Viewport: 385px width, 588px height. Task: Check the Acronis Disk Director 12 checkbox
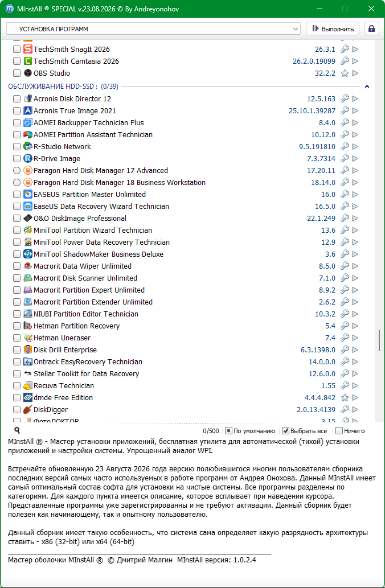[17, 98]
